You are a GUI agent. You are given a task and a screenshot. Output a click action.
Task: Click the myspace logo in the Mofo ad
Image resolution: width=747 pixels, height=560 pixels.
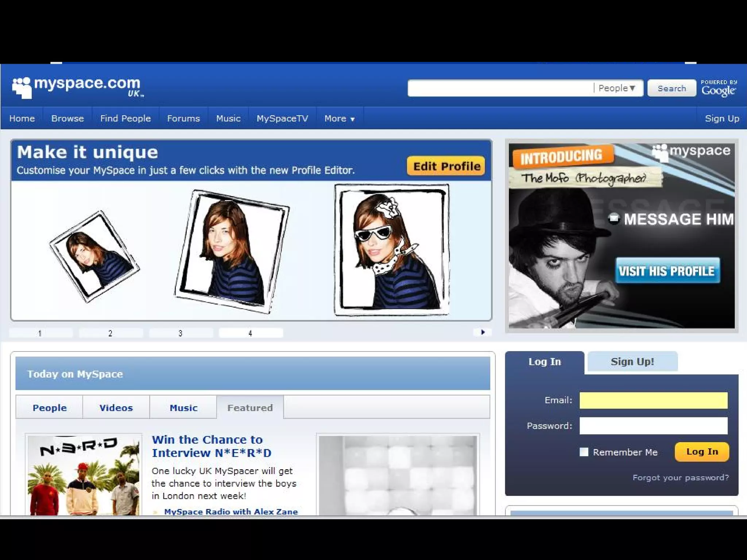pos(691,151)
